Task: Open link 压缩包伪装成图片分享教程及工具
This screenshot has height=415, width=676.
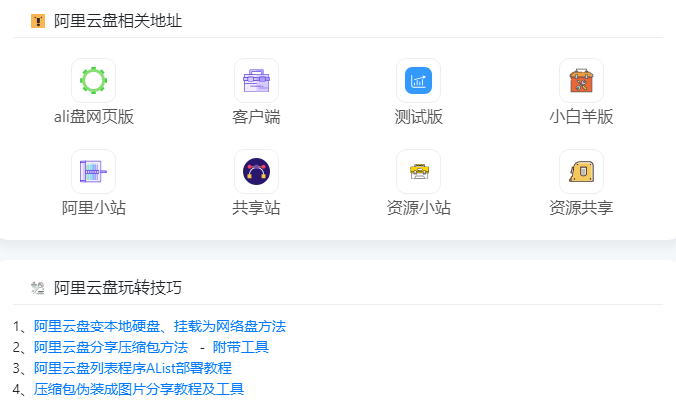Action: click(x=139, y=390)
